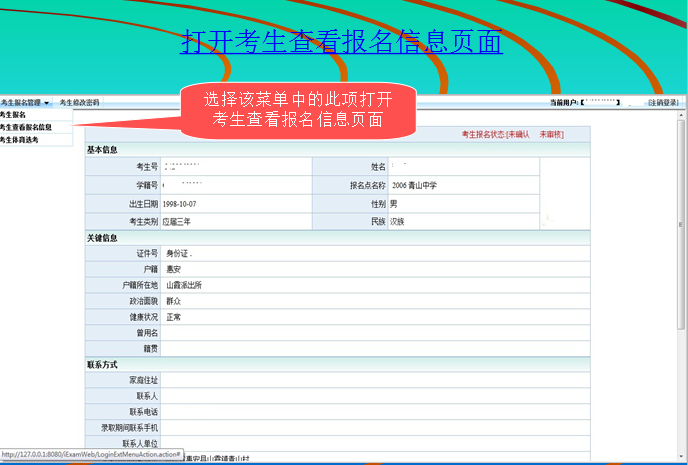Open the 考生修改密码 menu
Image resolution: width=688 pixels, height=465 pixels.
pos(80,103)
